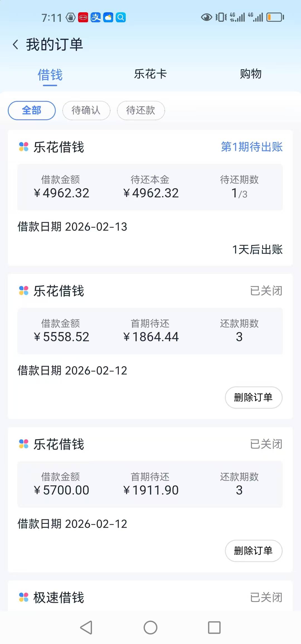Switch to the 购物 tab
Image resolution: width=301 pixels, height=644 pixels.
[x=251, y=74]
